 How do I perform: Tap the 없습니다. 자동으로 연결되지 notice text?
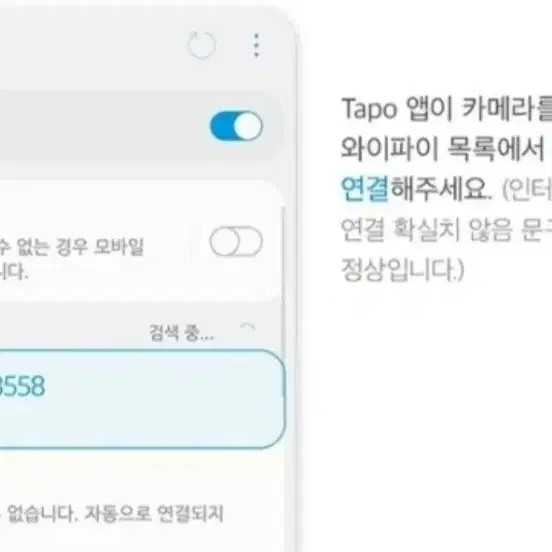pos(112,513)
